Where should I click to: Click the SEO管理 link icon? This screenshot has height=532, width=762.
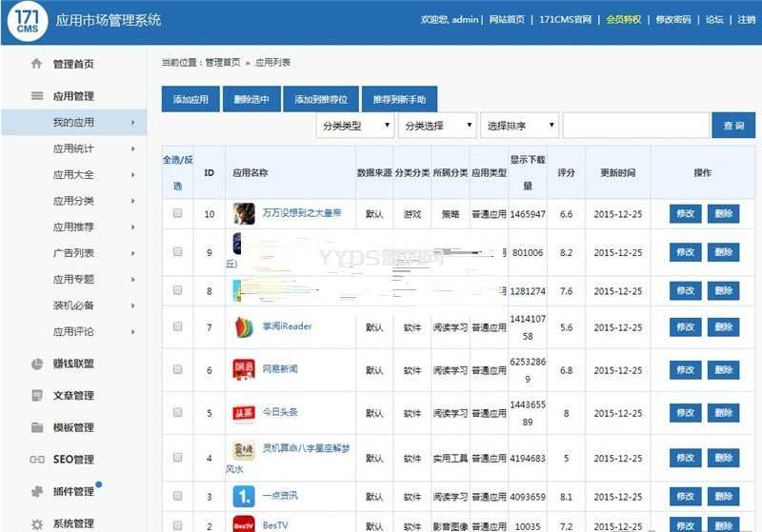(37, 460)
